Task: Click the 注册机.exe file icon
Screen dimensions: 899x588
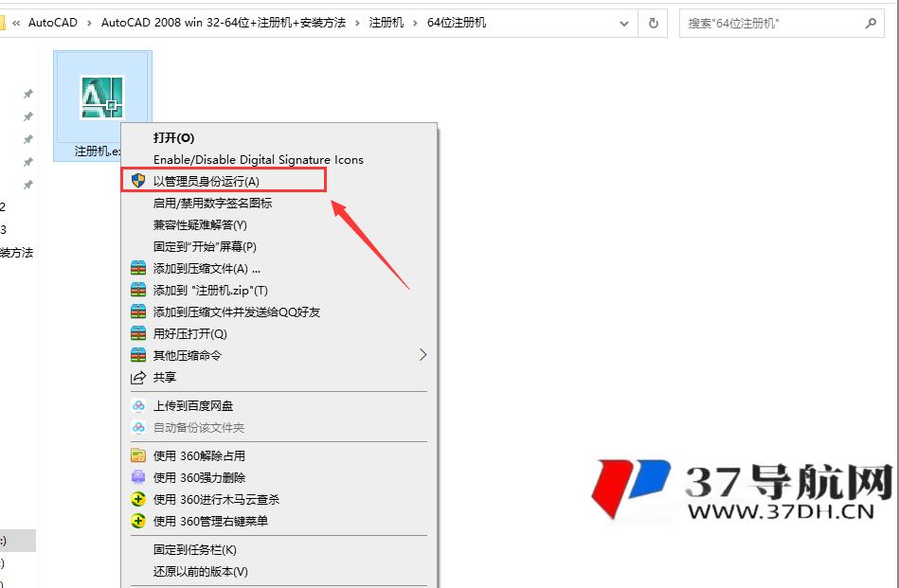Action: pyautogui.click(x=101, y=98)
